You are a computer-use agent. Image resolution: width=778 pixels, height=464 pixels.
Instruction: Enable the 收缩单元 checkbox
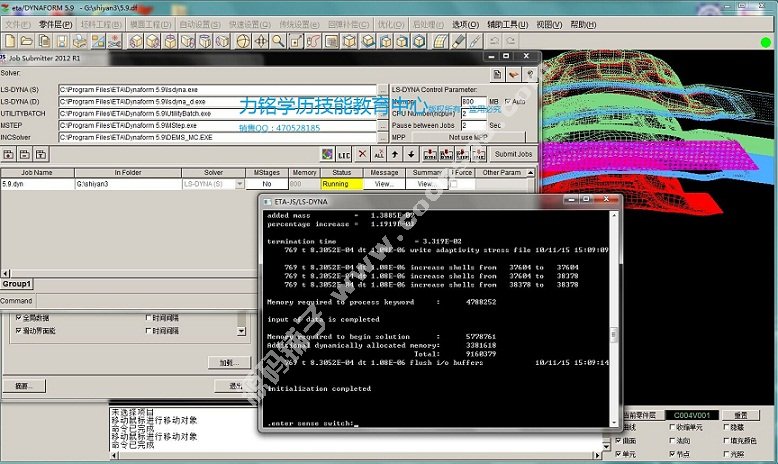[672, 427]
